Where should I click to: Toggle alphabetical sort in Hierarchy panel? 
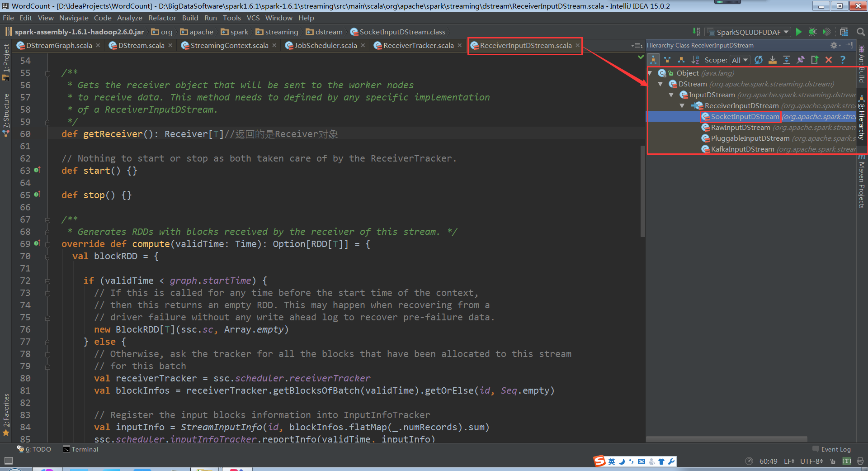click(695, 60)
